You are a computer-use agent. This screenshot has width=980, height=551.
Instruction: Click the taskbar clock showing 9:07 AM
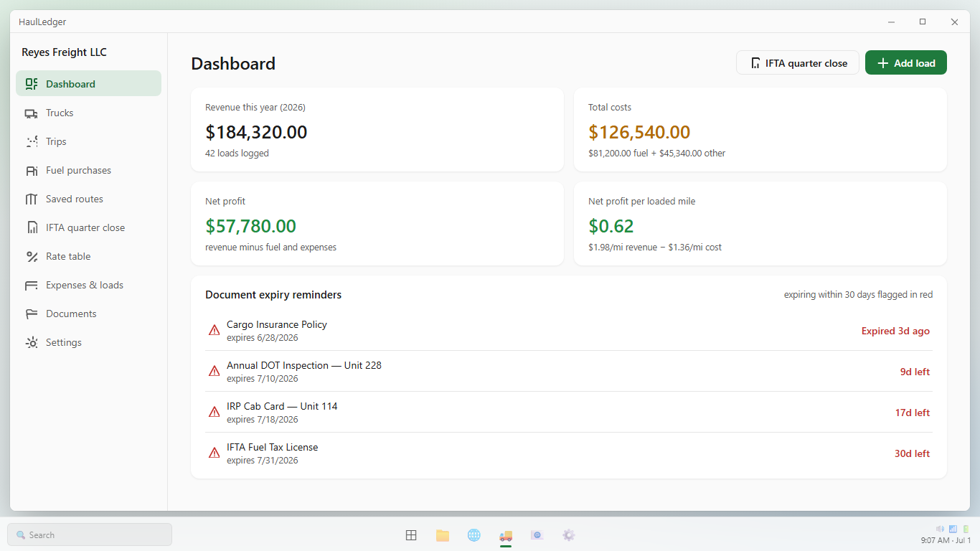pyautogui.click(x=946, y=540)
